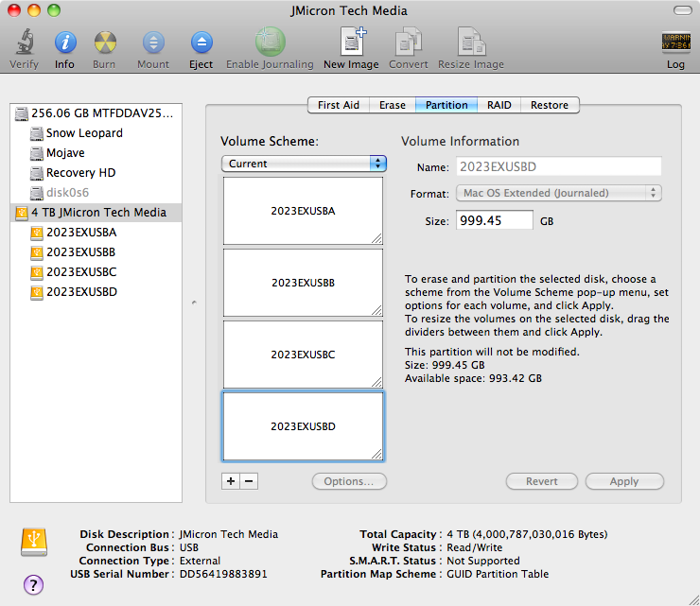Image resolution: width=700 pixels, height=606 pixels.
Task: Open the Log toolbar icon
Action: [x=676, y=43]
